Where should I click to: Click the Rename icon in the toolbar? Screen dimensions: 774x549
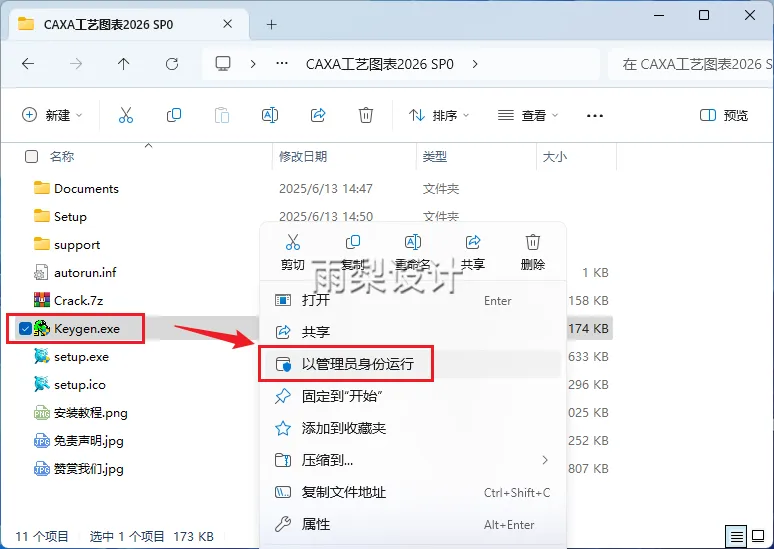270,116
